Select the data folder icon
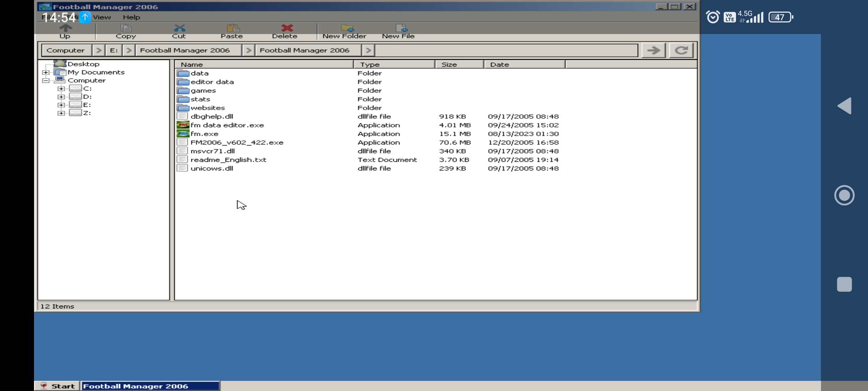The width and height of the screenshot is (868, 391). pyautogui.click(x=183, y=73)
